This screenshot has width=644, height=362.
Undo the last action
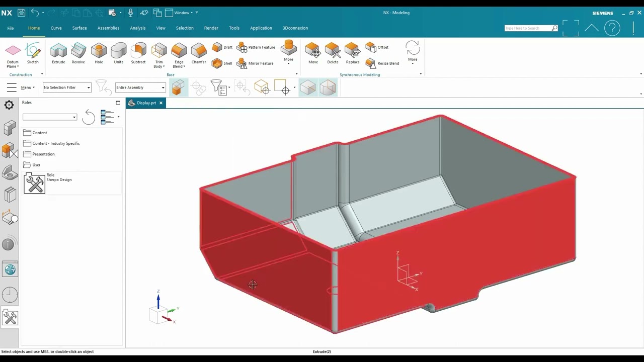(35, 13)
